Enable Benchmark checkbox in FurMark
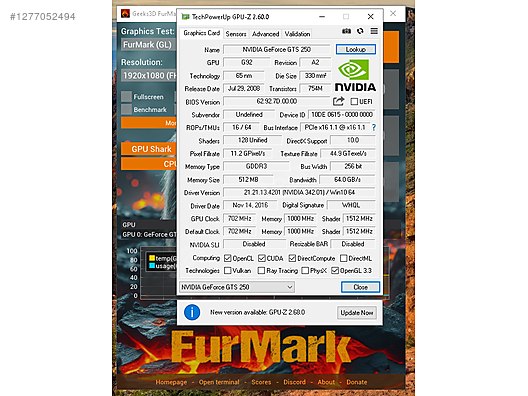 pos(126,109)
